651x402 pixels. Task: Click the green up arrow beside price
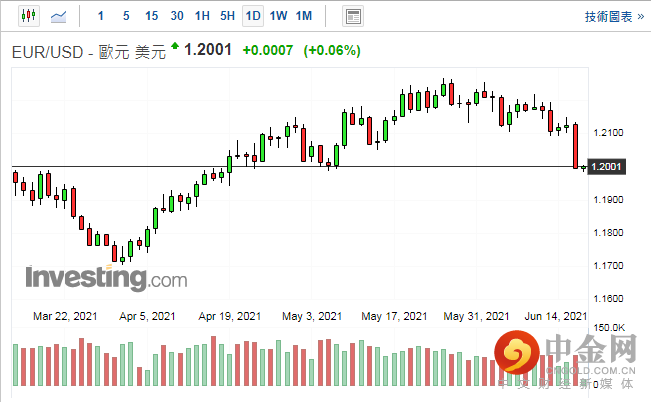pos(176,46)
